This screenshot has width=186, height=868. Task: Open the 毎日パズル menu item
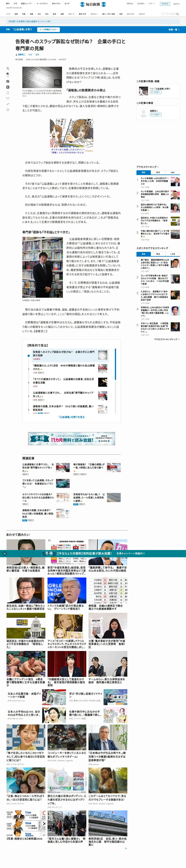coord(56,4)
